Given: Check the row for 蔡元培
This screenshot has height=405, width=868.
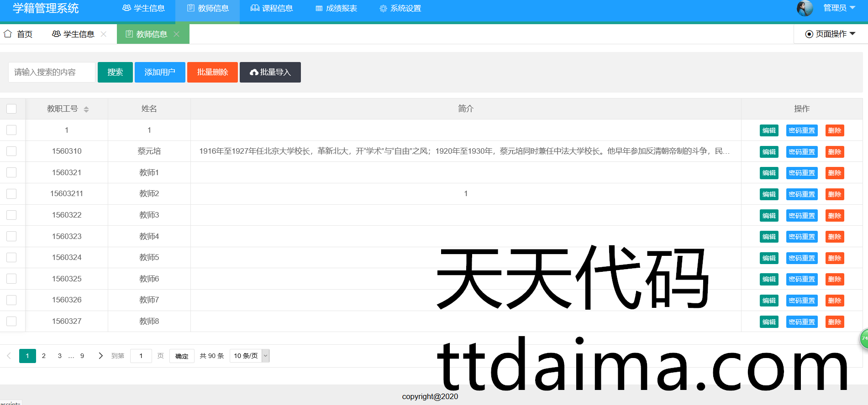Looking at the screenshot, I should coord(11,151).
